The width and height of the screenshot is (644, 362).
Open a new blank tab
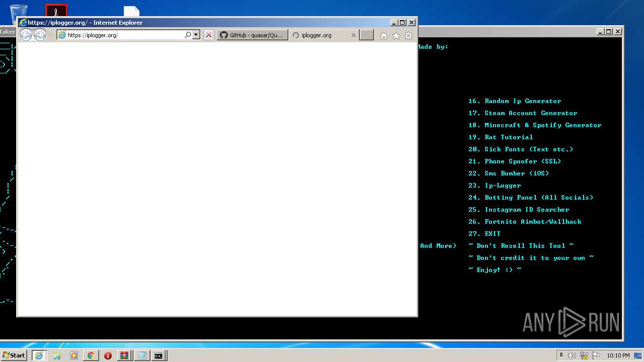click(367, 35)
